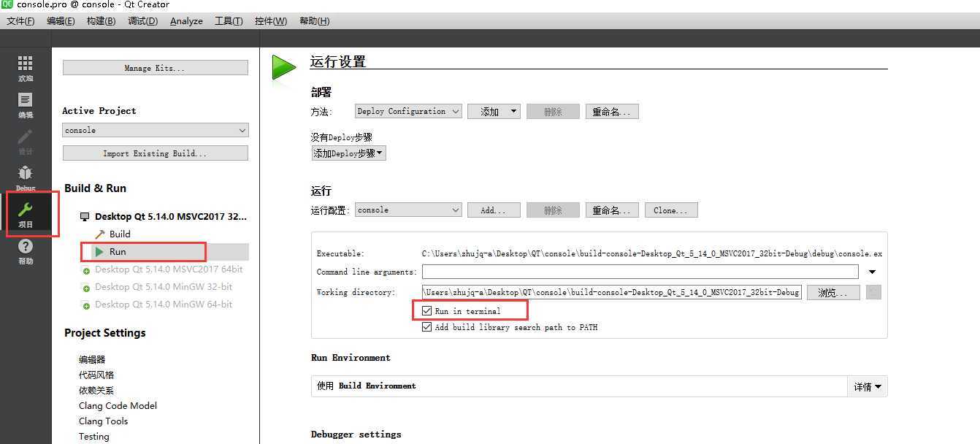Click the Import Existing Build... button
980x444 pixels.
[x=156, y=153]
